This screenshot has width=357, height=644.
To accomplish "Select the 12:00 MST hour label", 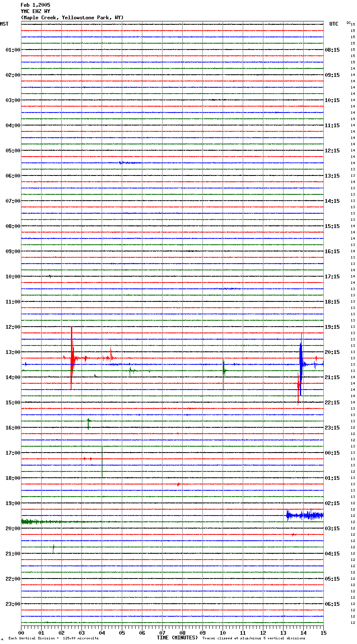I will click(x=13, y=327).
